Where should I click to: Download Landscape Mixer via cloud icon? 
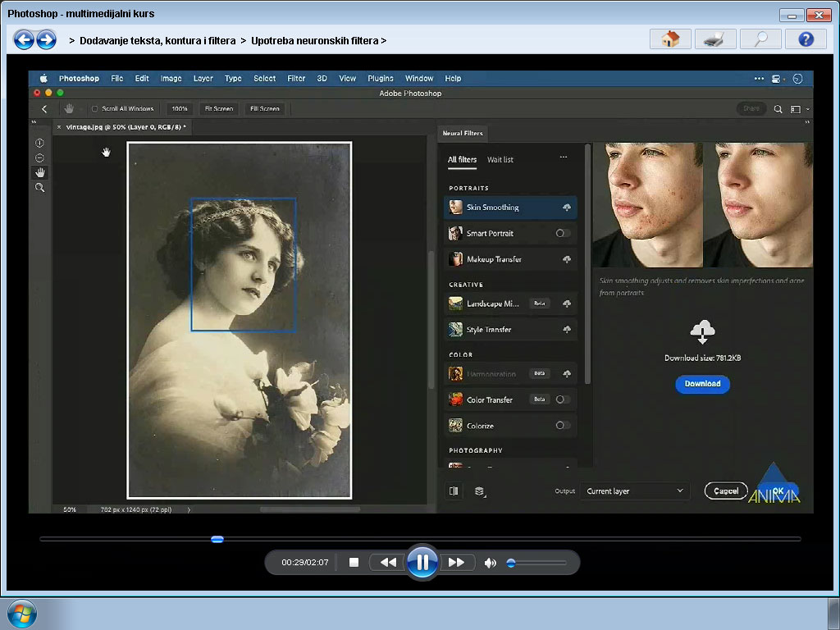(x=566, y=304)
